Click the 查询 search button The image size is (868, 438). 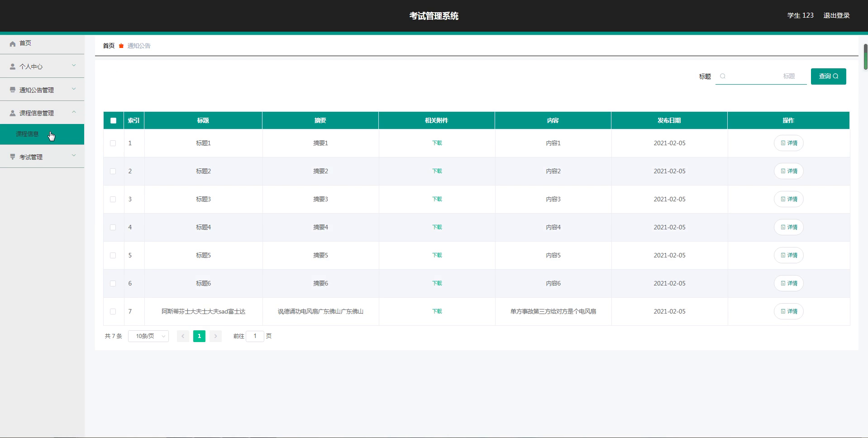pos(828,76)
